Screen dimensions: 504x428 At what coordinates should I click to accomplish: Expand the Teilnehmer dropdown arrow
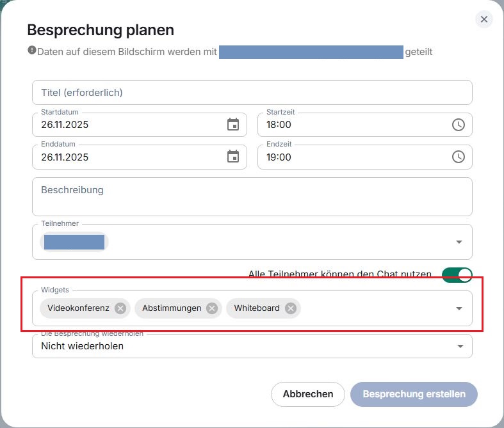459,242
